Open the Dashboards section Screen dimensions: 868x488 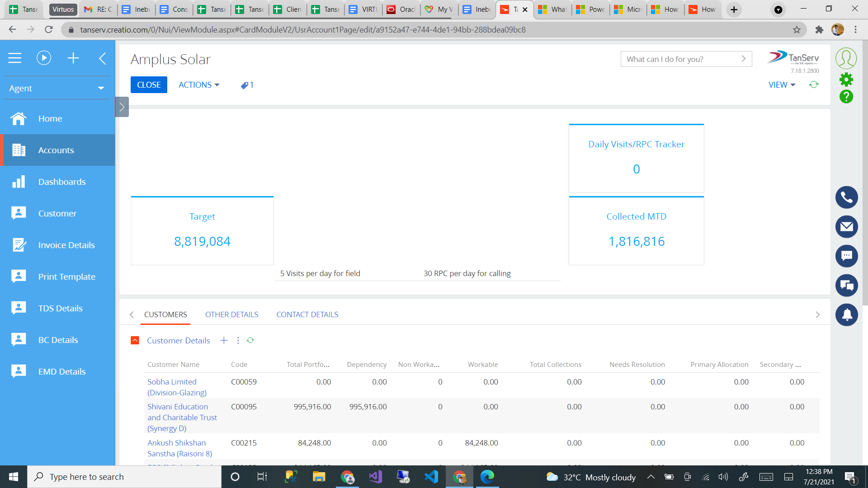point(58,182)
